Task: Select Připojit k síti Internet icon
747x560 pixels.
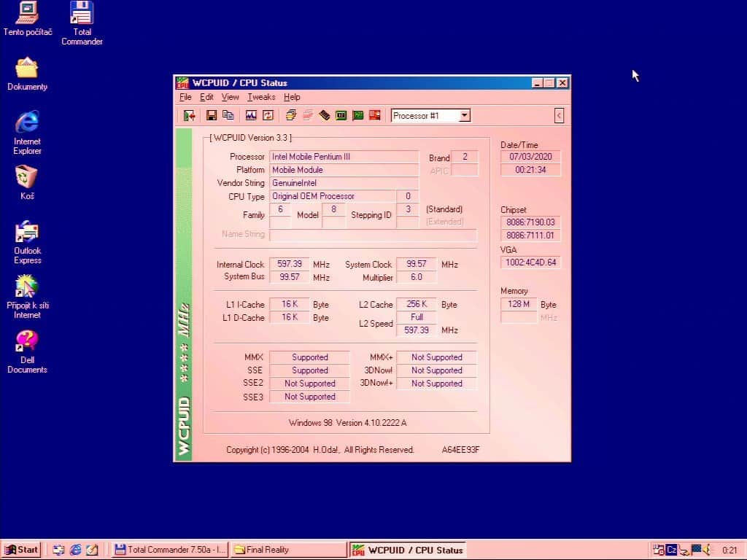Action: click(x=27, y=297)
